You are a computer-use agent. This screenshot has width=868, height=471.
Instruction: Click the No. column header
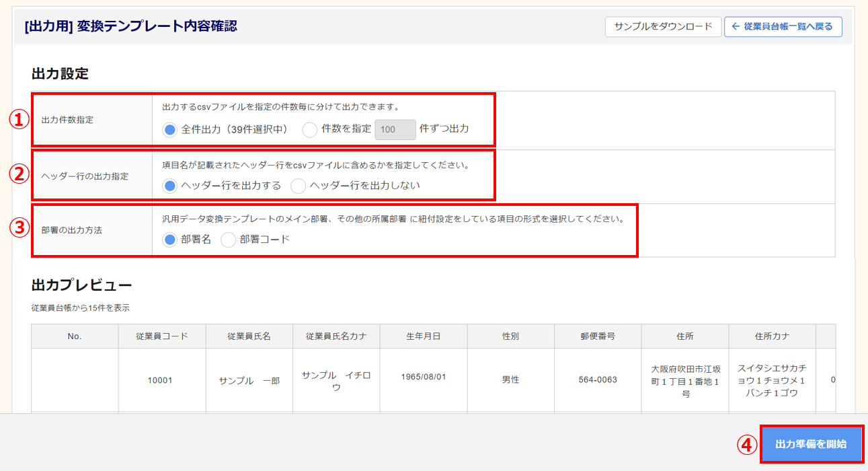pyautogui.click(x=75, y=336)
